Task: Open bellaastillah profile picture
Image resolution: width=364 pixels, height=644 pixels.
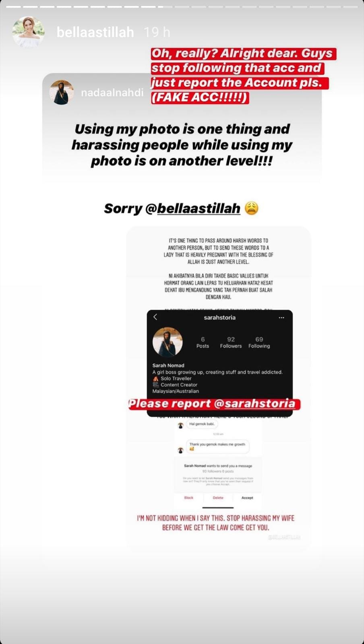Action: [28, 32]
